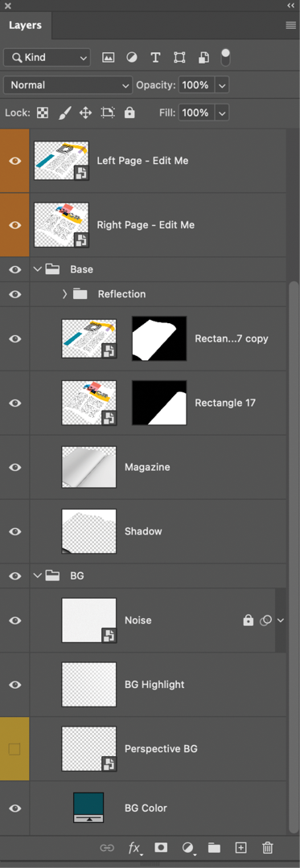Create a new group folder

214,848
